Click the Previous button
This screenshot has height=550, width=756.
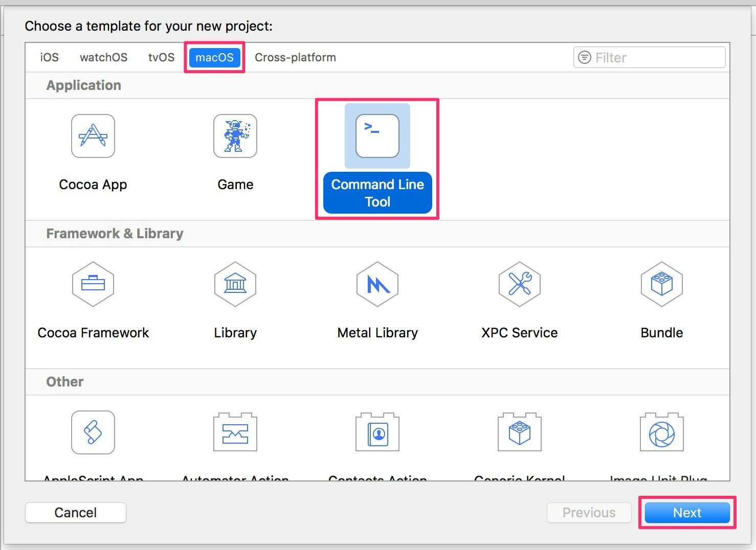point(589,513)
